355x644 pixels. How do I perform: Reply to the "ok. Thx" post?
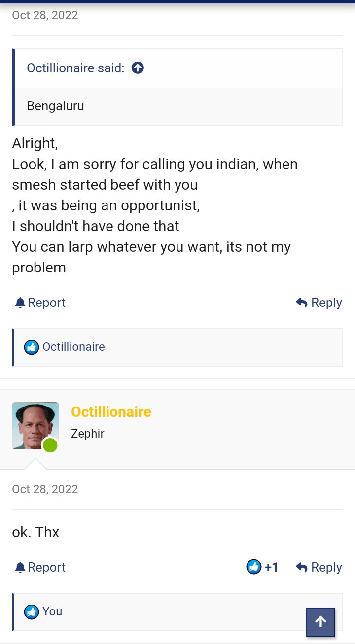tap(319, 567)
